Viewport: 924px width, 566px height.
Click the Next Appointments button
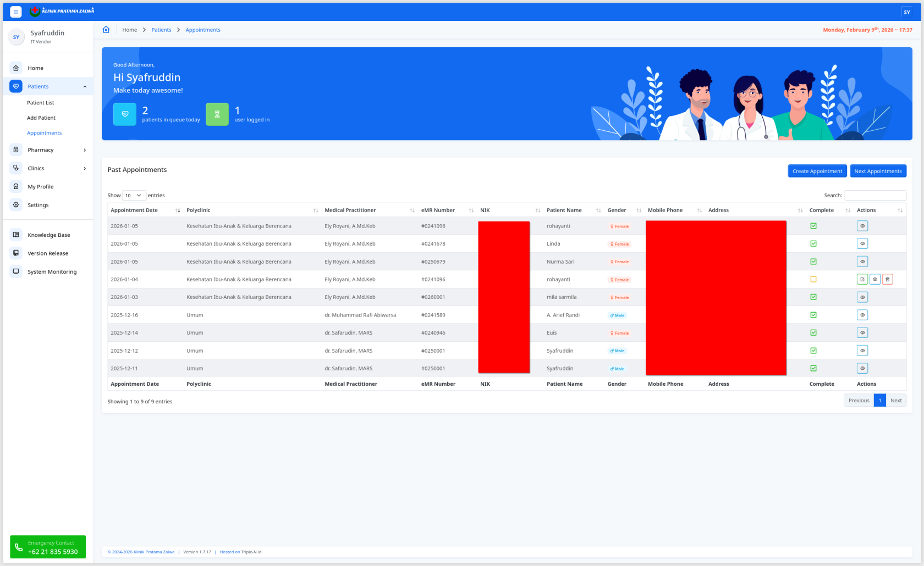pyautogui.click(x=878, y=171)
